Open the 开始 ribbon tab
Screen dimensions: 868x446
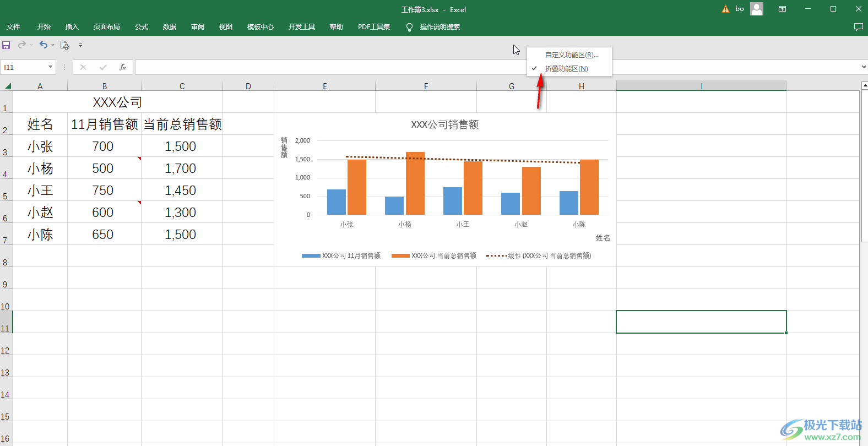point(44,27)
